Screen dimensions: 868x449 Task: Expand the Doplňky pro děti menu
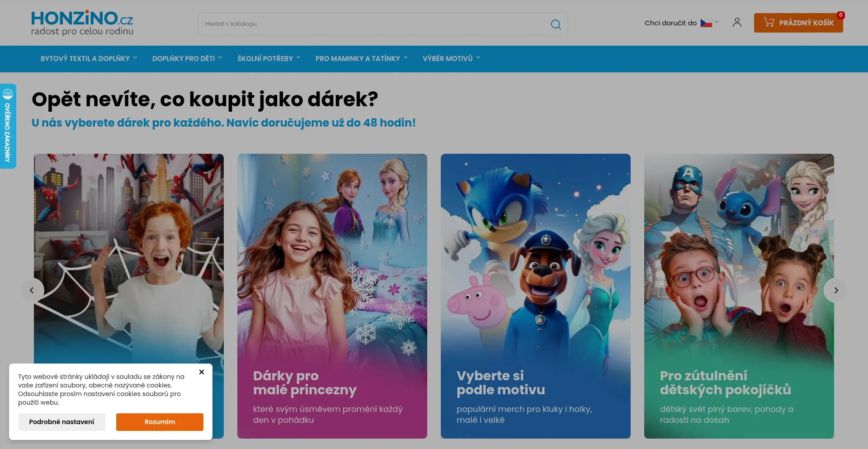pos(187,58)
